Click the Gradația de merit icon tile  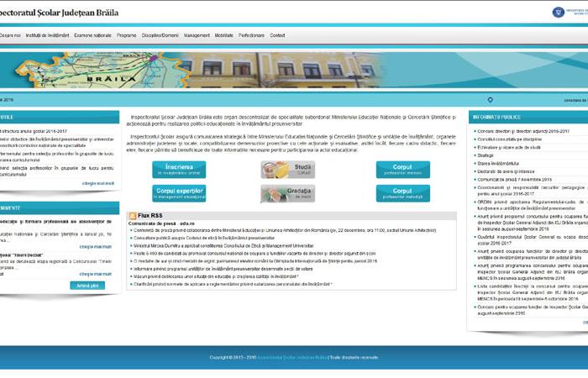tap(287, 194)
